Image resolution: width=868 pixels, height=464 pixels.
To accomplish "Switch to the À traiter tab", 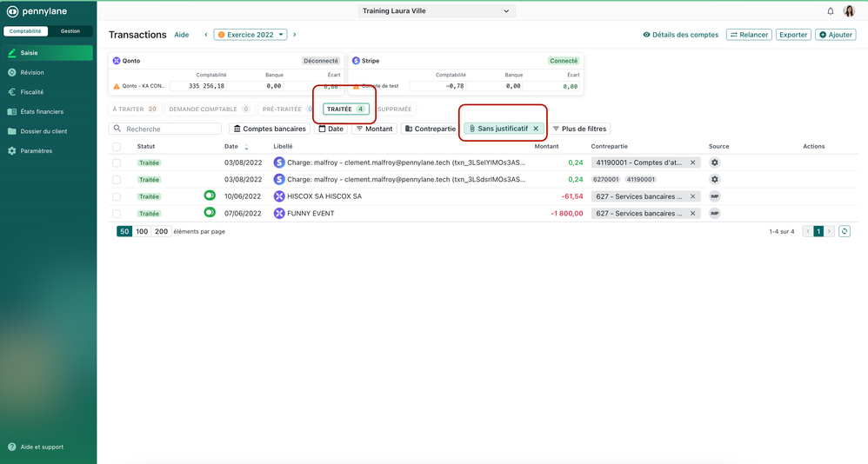I will pyautogui.click(x=134, y=109).
